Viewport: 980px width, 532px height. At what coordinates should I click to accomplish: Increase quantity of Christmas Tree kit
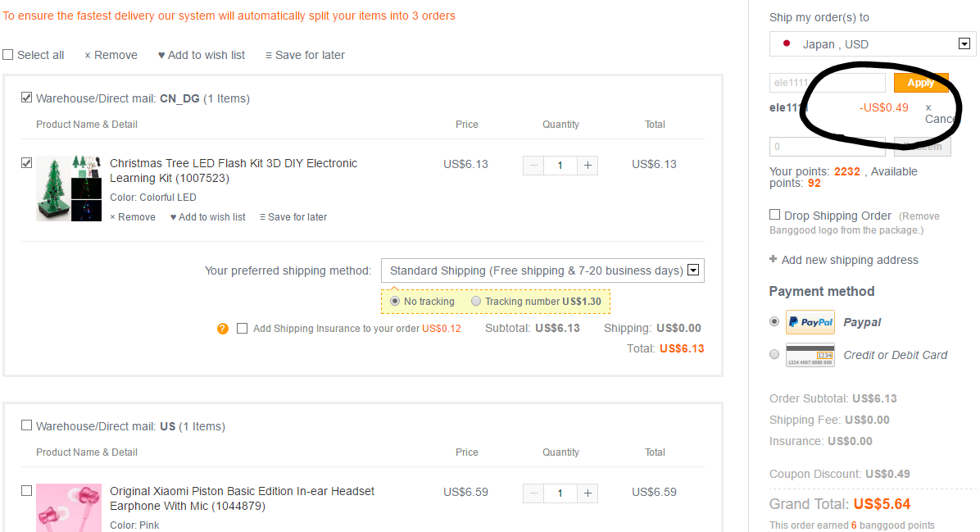(x=588, y=166)
